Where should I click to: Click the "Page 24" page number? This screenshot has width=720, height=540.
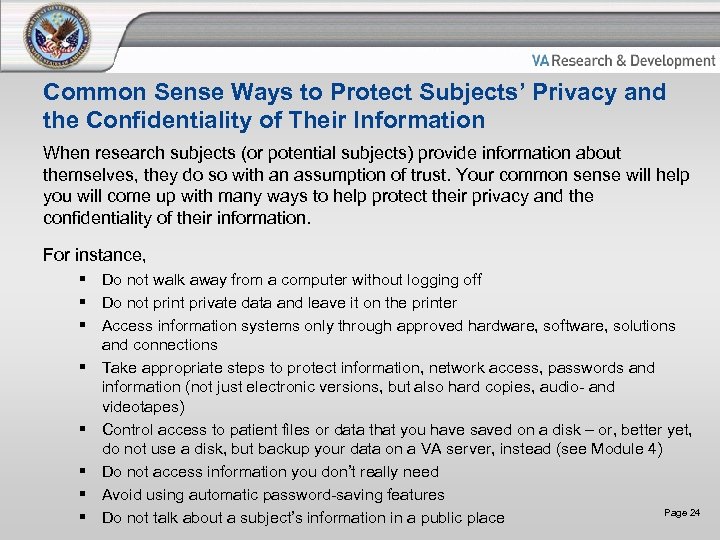[x=682, y=513]
